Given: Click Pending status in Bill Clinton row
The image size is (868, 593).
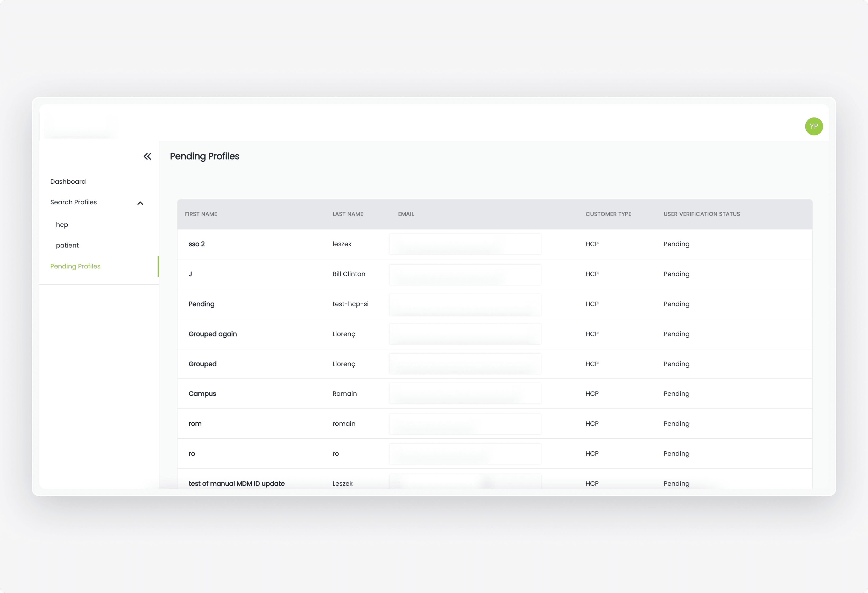Looking at the screenshot, I should tap(676, 274).
